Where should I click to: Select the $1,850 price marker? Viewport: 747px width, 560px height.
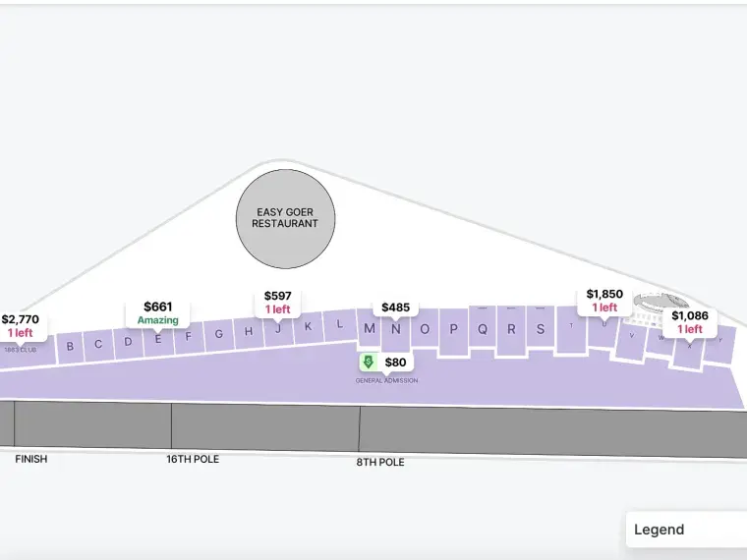tap(604, 301)
